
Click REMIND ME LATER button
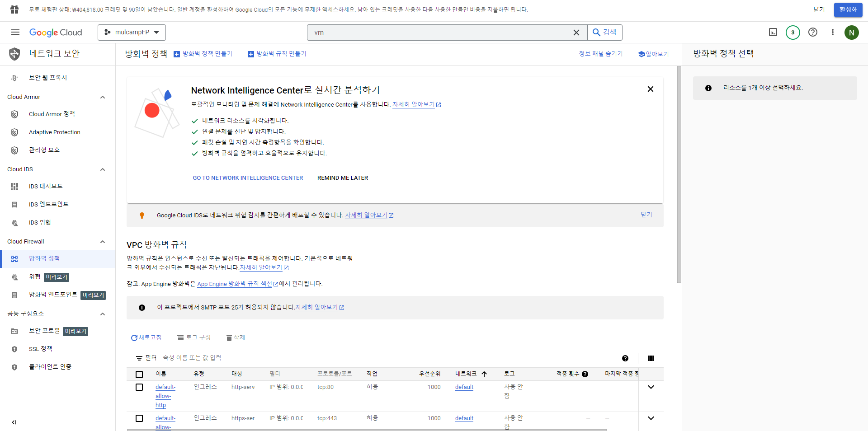[x=343, y=178]
